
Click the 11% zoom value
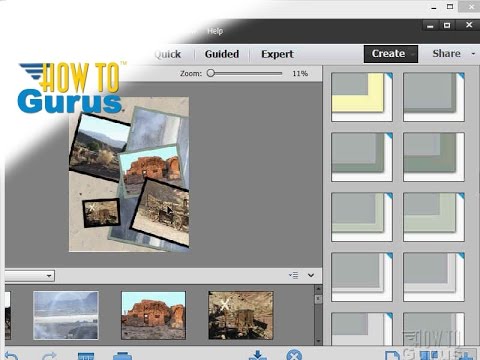point(300,73)
